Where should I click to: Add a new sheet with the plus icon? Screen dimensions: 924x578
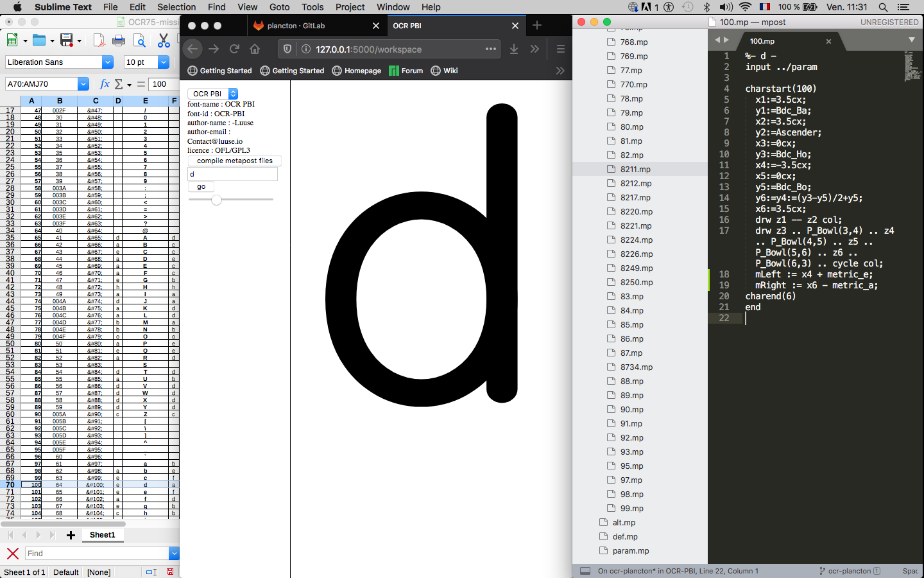pyautogui.click(x=71, y=535)
